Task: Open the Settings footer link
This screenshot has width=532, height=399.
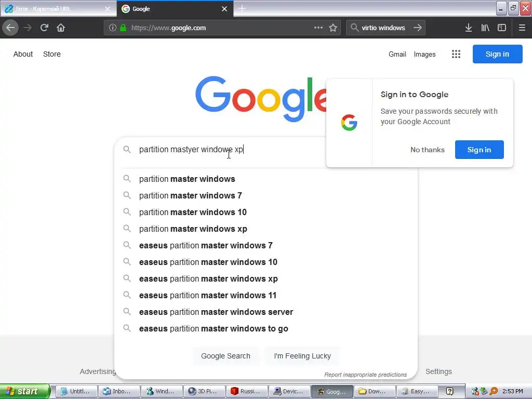Action: point(438,371)
